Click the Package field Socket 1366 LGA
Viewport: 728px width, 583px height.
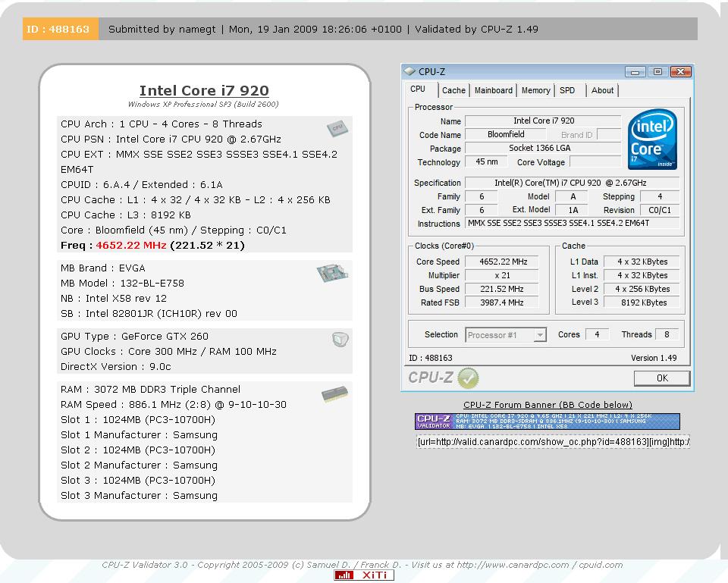coord(543,148)
